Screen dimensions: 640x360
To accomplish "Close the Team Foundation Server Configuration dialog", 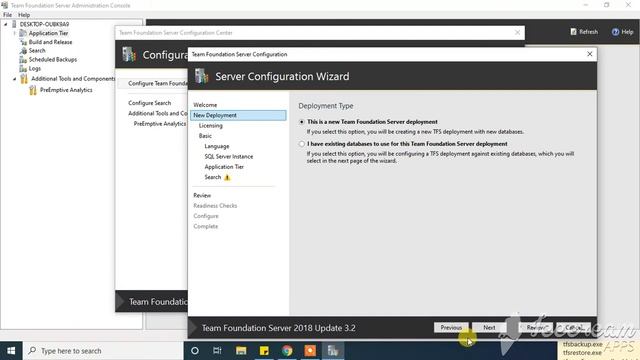I will coord(589,54).
